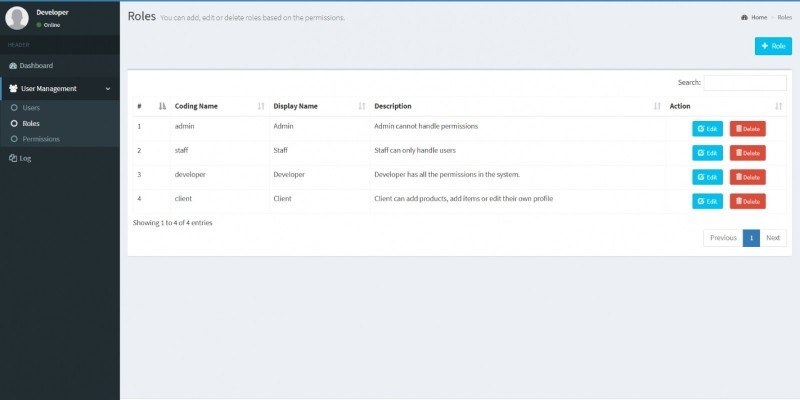The width and height of the screenshot is (800, 400).
Task: Edit the admin role
Action: (707, 128)
